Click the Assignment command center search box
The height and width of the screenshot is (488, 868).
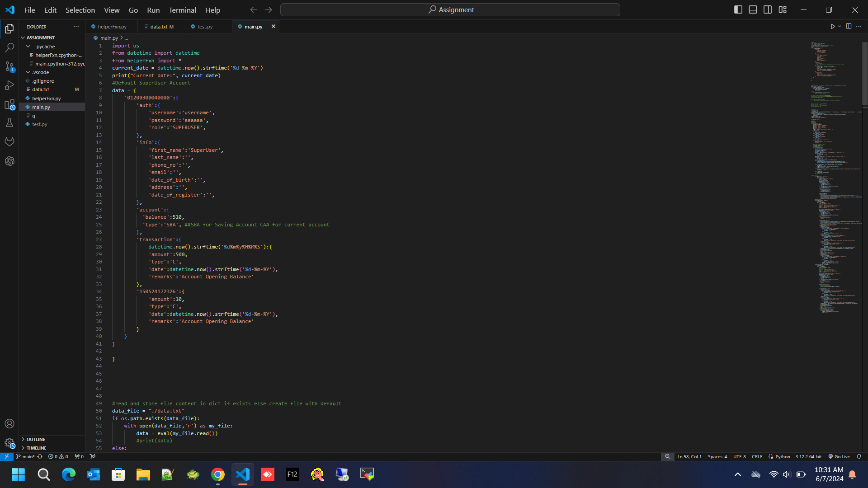coord(450,9)
